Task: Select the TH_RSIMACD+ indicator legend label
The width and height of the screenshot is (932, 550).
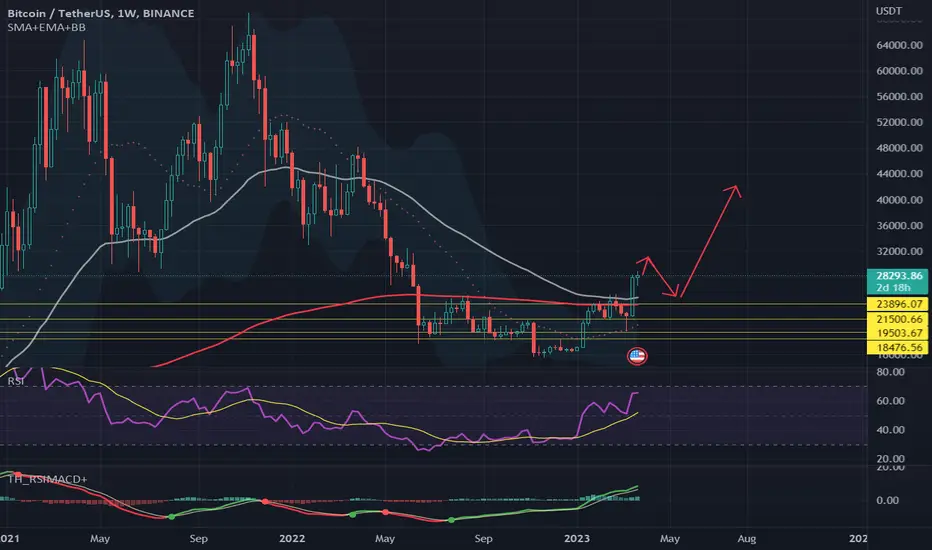Action: point(48,479)
